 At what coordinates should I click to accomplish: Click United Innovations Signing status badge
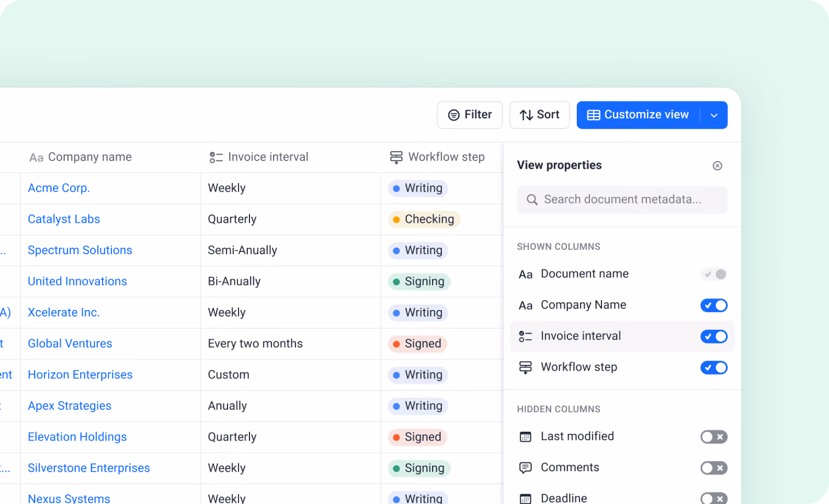pos(419,282)
